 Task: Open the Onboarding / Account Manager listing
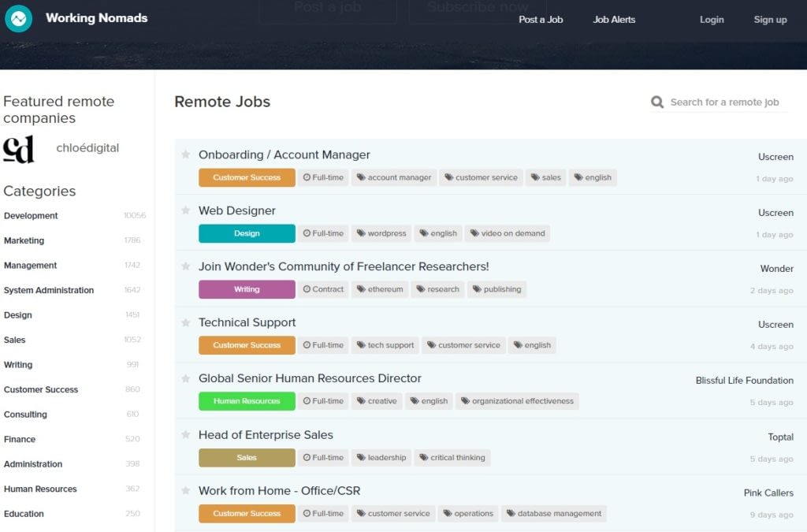click(284, 154)
